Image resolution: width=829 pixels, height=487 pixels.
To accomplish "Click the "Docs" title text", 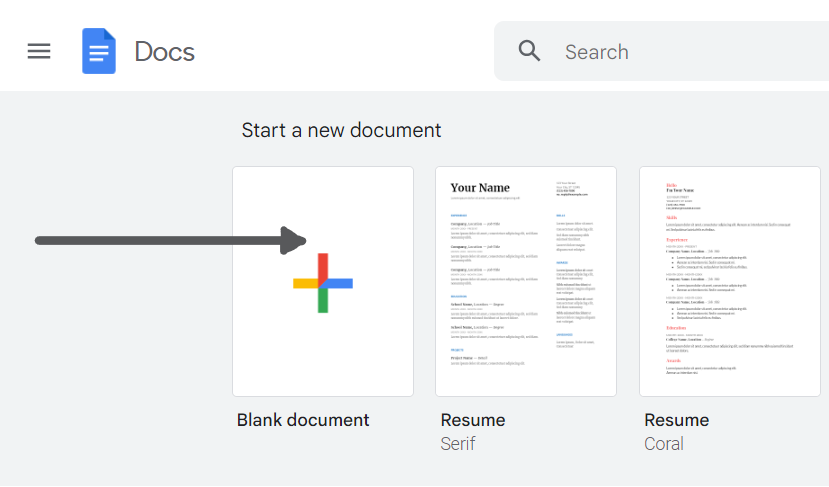I will point(164,52).
